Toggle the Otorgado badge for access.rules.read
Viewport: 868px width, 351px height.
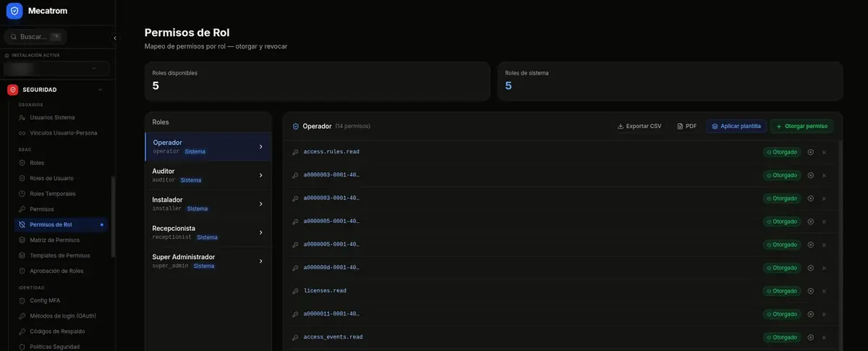coord(782,152)
